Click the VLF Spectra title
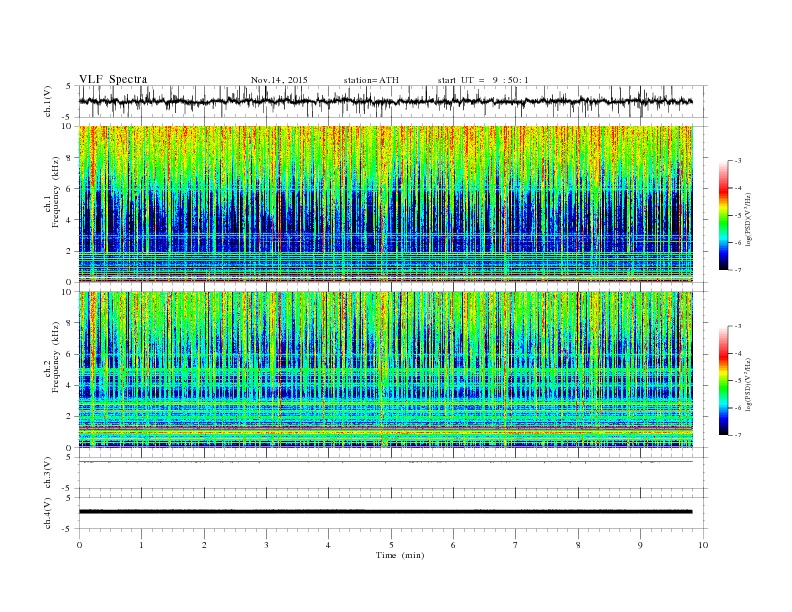 click(x=113, y=79)
